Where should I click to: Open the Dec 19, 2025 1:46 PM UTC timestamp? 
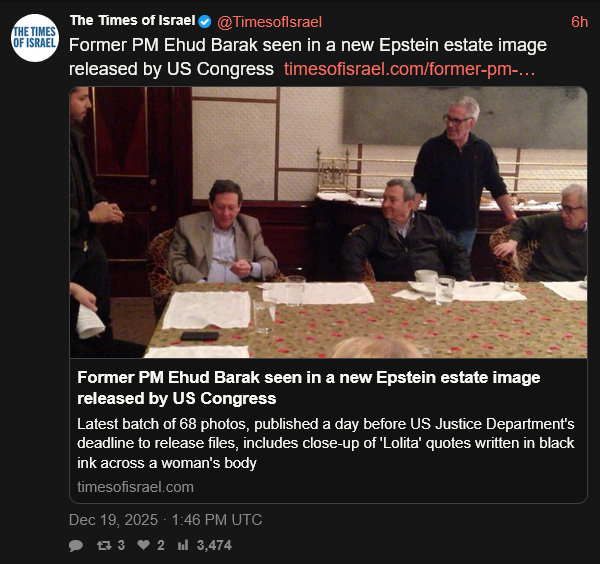165,520
